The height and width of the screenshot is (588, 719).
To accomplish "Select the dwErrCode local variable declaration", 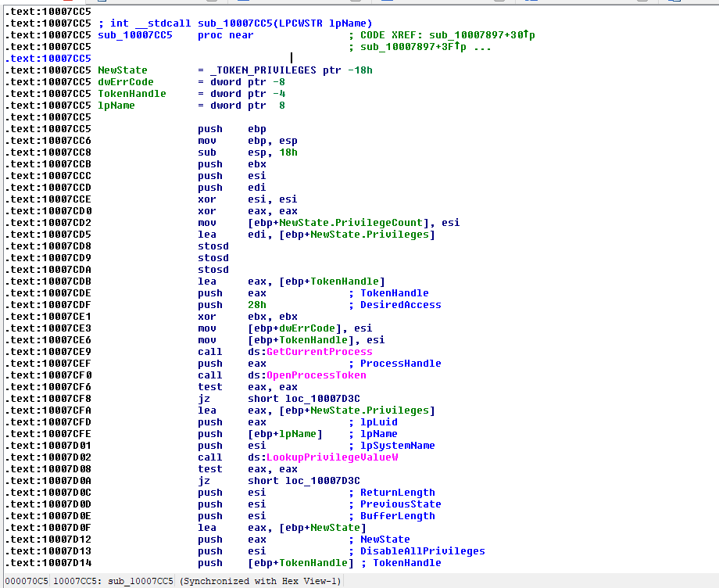I will pos(125,82).
